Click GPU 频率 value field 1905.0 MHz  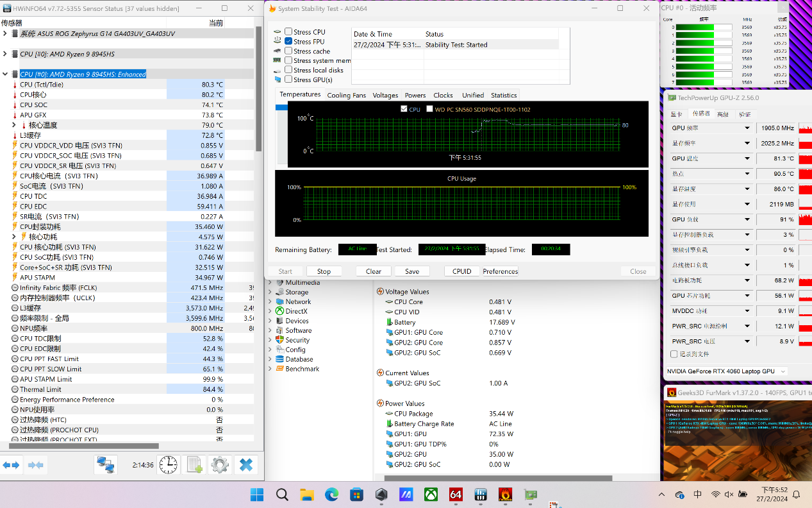tap(776, 128)
